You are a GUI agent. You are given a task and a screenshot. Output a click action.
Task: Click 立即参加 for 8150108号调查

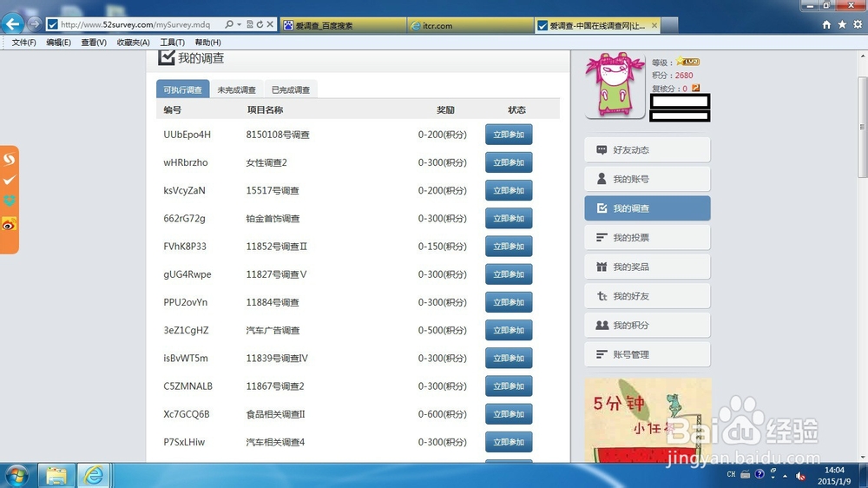tap(509, 135)
